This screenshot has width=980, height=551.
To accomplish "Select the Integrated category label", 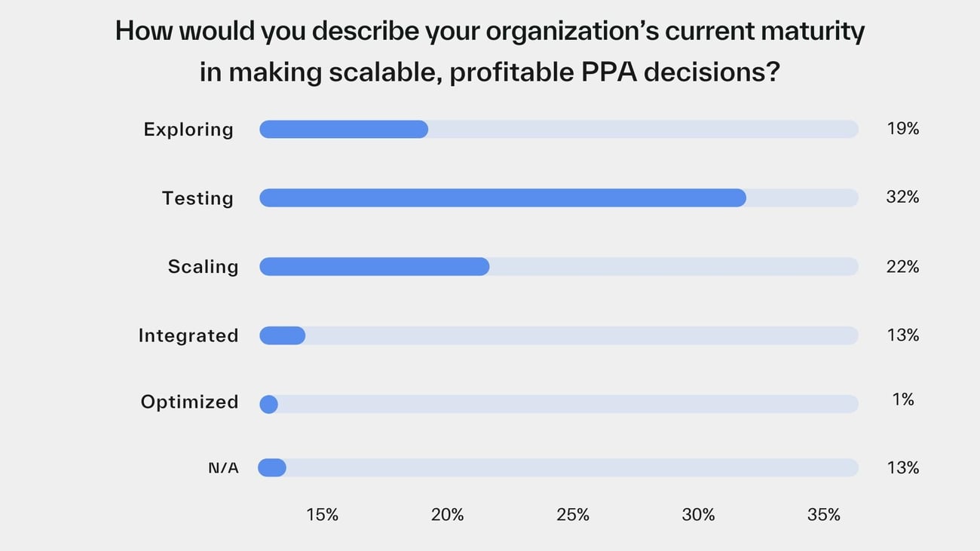I will 188,335.
